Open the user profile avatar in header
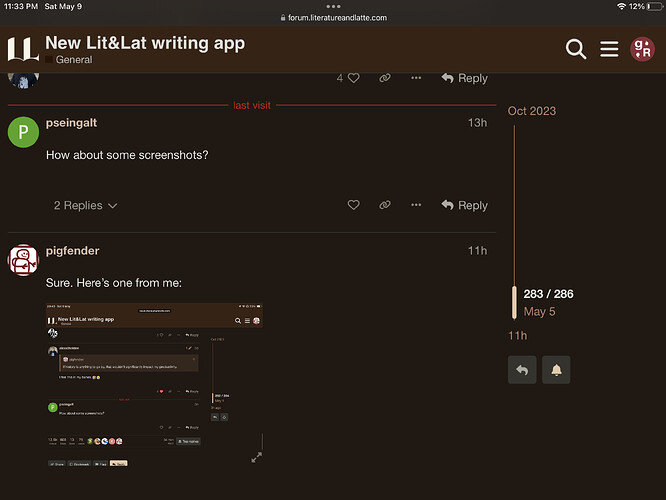The width and height of the screenshot is (666, 500). click(642, 49)
